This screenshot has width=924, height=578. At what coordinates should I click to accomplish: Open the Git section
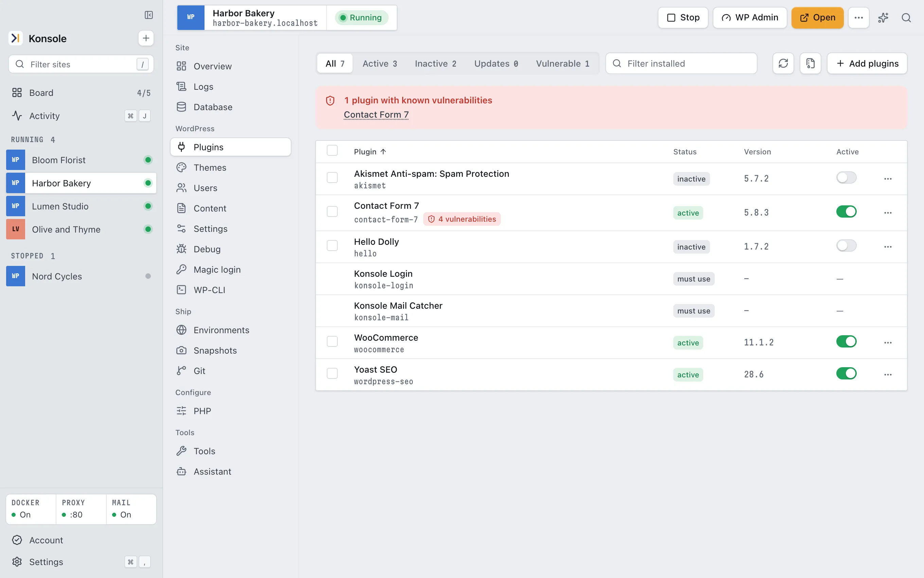click(x=231, y=371)
